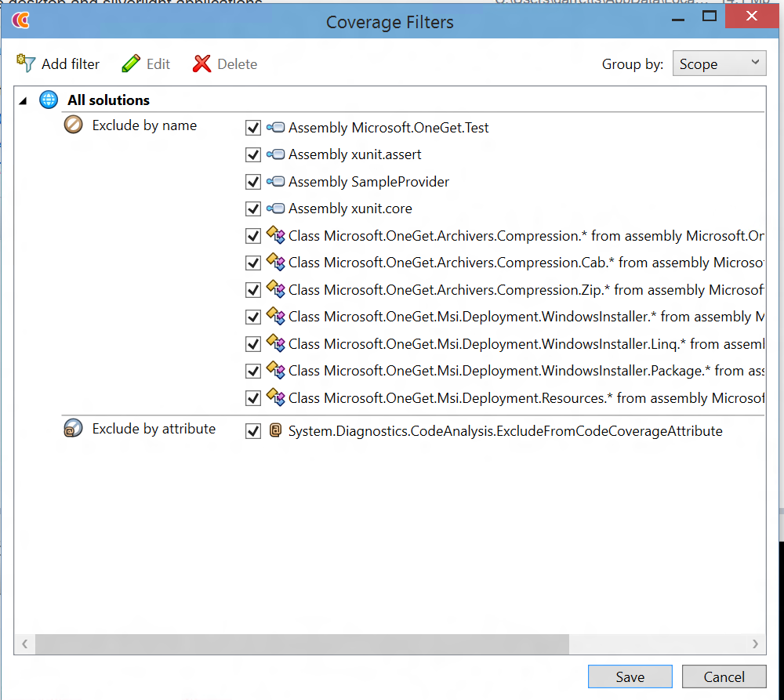Click the red Delete X icon
This screenshot has width=784, height=700.
pyautogui.click(x=201, y=63)
